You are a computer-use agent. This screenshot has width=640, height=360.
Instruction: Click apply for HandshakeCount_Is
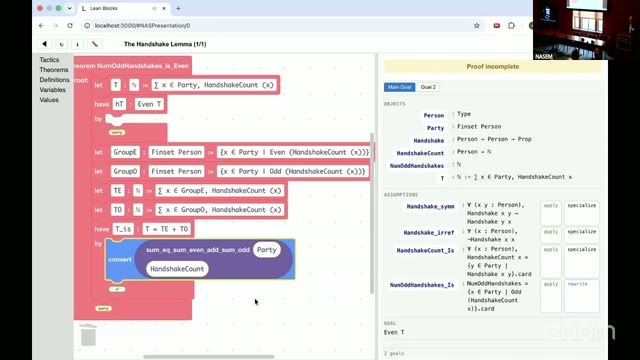[x=551, y=261]
